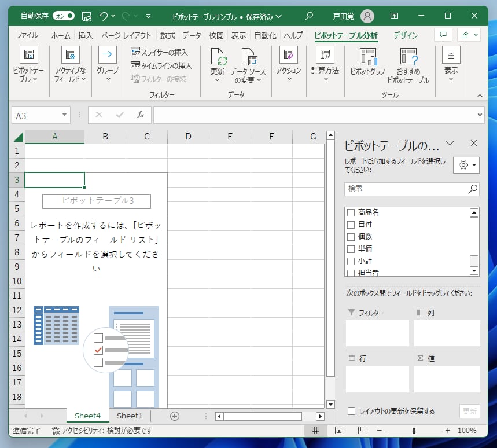
Task: Open アクティブなフィールド ribbon button
Action: 70,65
